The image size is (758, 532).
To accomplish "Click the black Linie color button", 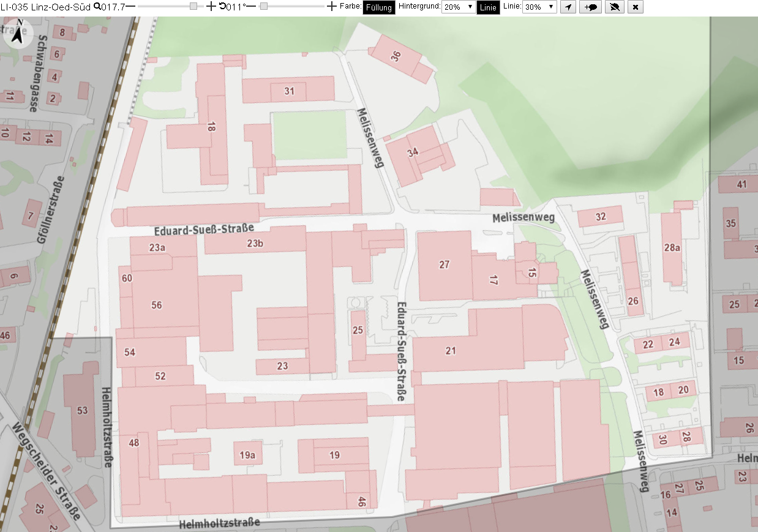I will 488,8.
